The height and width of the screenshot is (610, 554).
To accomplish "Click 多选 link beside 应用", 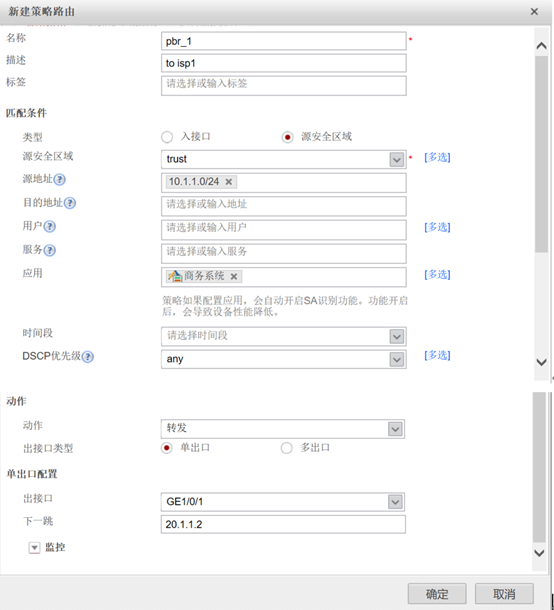I will pos(437,275).
